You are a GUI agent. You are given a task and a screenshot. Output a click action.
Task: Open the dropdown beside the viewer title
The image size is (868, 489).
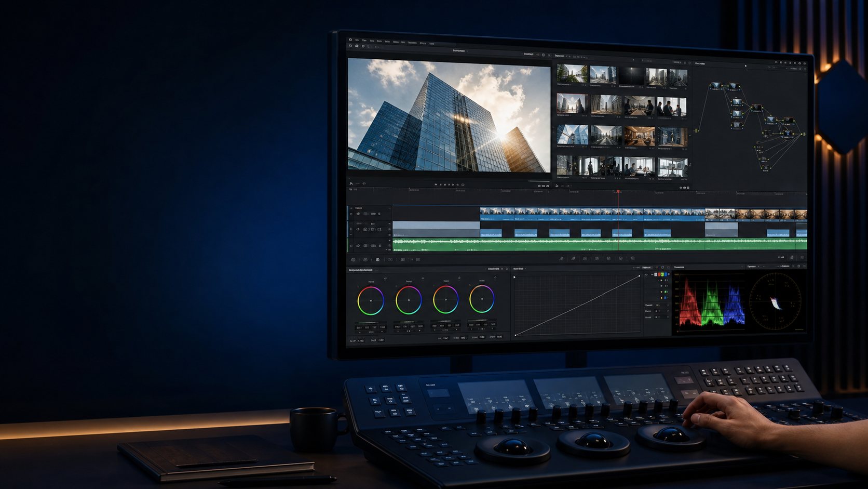pyautogui.click(x=467, y=51)
